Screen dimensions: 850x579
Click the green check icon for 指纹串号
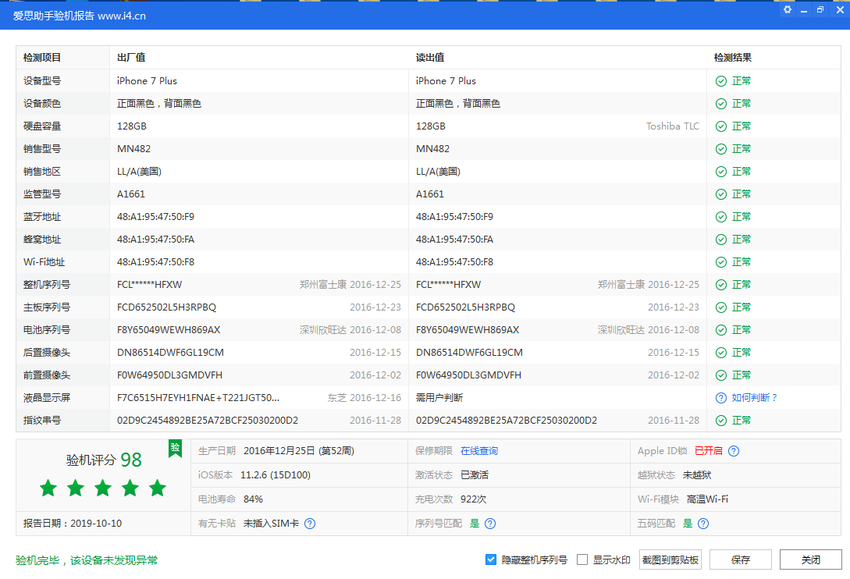click(721, 421)
